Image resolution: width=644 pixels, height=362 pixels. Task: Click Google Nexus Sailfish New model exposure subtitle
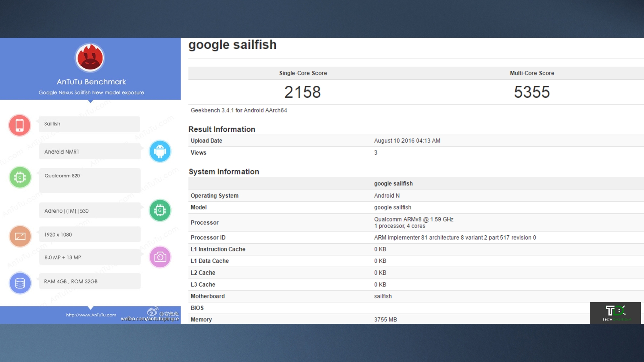pos(91,92)
